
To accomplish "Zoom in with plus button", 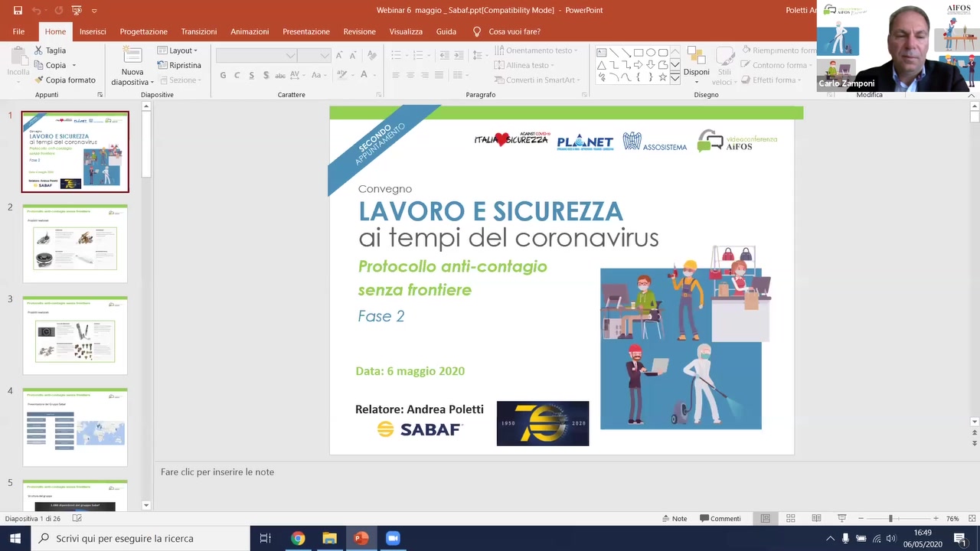I will click(936, 518).
